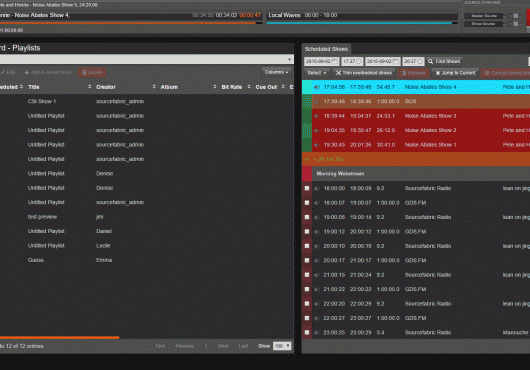This screenshot has width=530, height=370.
Task: Open the calendar icon in the start date field
Action: point(335,61)
